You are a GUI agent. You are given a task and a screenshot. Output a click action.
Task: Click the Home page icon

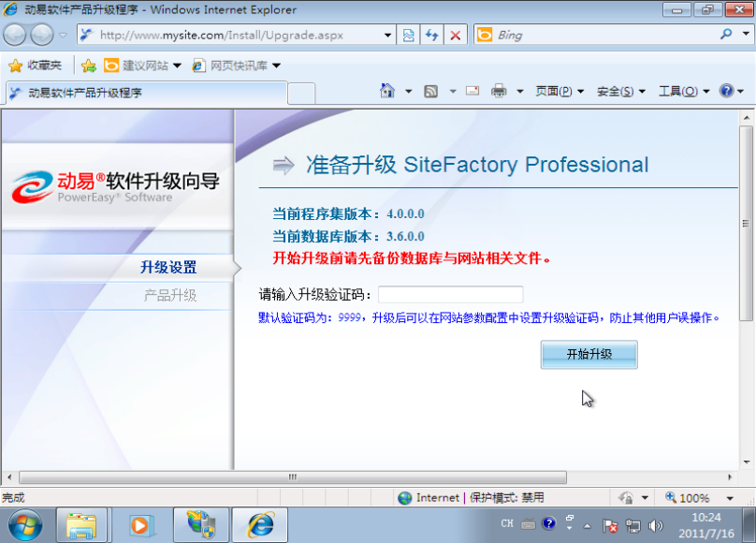click(387, 91)
